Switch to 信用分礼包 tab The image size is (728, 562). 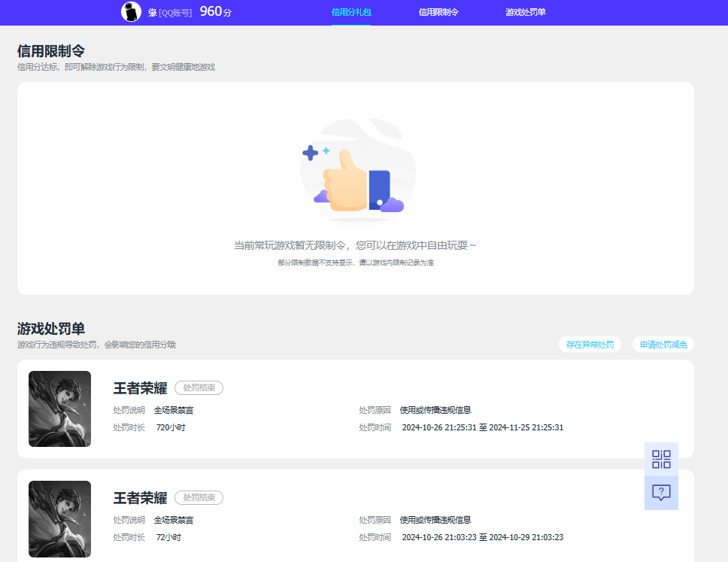coord(351,12)
